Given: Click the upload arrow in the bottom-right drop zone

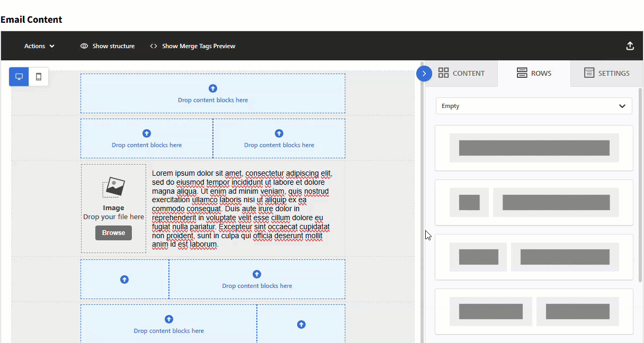Looking at the screenshot, I should pos(301,324).
